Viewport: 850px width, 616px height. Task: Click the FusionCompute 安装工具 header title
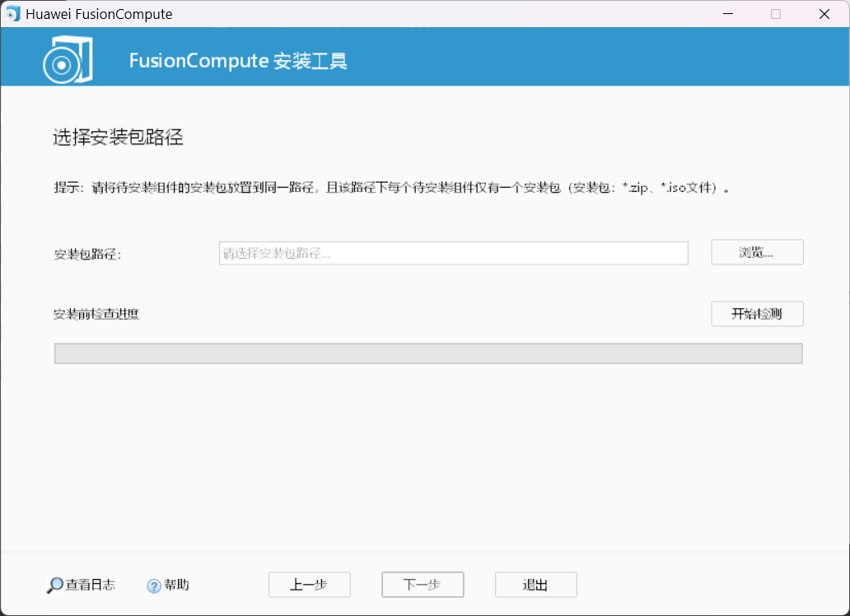(x=238, y=61)
